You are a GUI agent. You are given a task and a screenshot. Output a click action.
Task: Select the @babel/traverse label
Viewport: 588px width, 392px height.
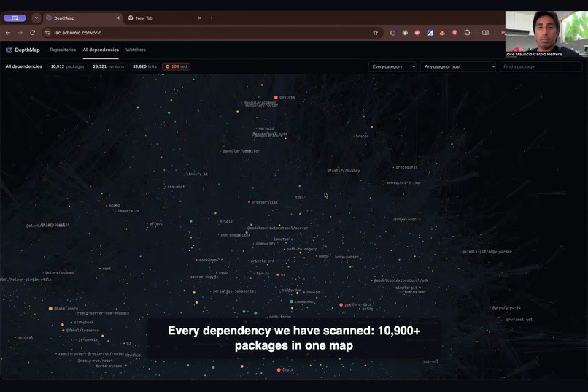point(82,331)
